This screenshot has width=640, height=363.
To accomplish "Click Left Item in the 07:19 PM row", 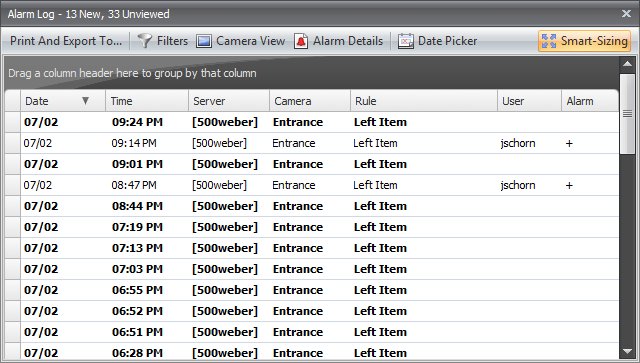I will pyautogui.click(x=380, y=227).
